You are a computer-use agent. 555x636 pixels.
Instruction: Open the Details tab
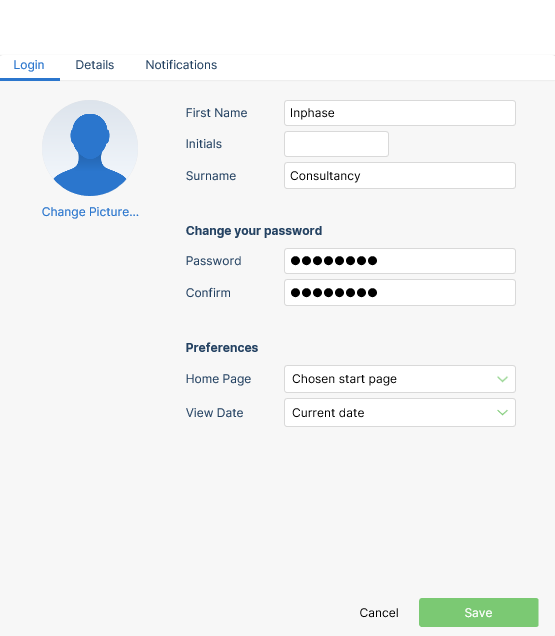pyautogui.click(x=95, y=65)
